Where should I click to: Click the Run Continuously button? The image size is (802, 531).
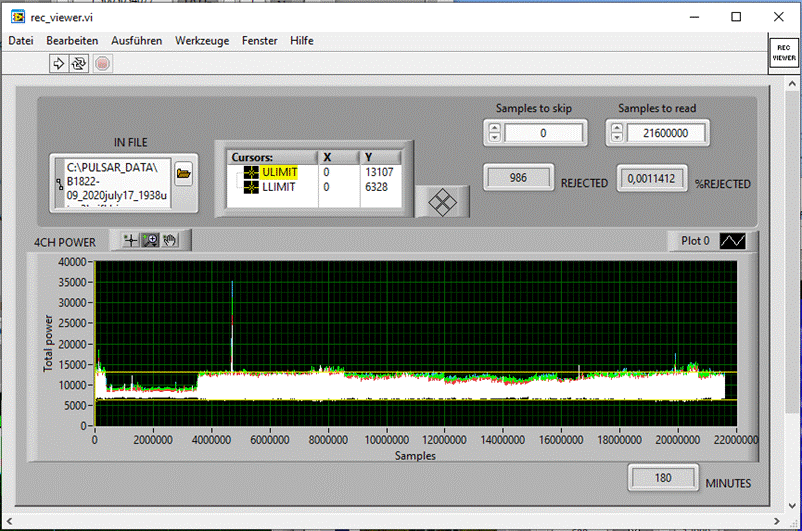pyautogui.click(x=79, y=63)
